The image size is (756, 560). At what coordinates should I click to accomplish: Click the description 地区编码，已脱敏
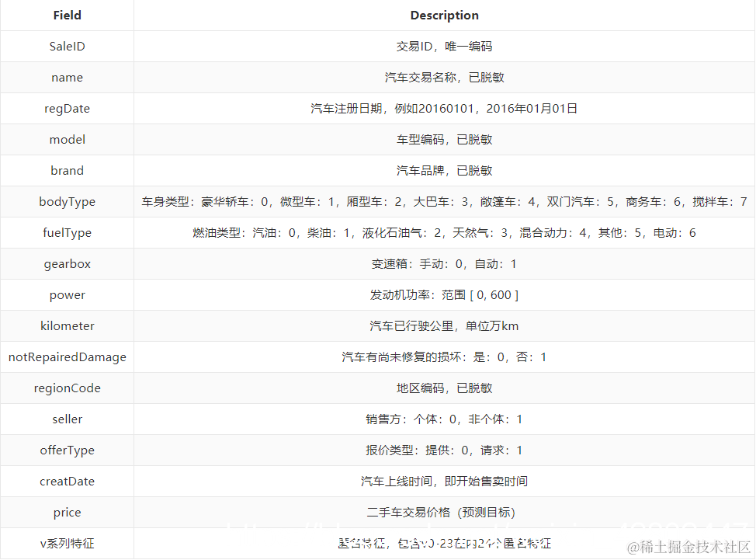[x=445, y=388]
